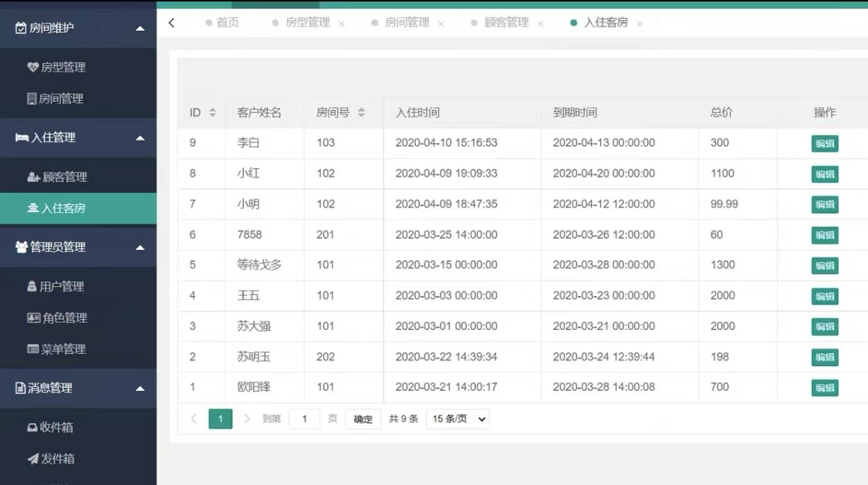Viewport: 868px width, 485px height.
Task: Select 用户管理 sidebar entry
Action: pyautogui.click(x=61, y=286)
